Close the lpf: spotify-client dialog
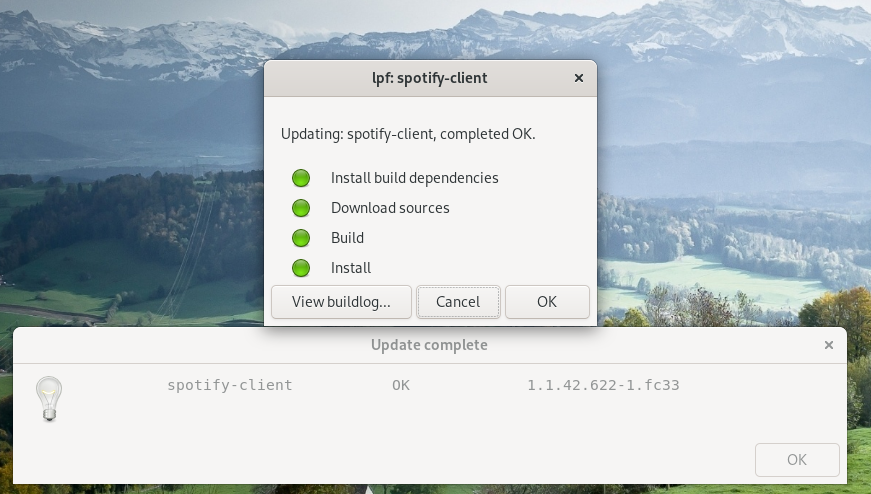The image size is (871, 494). click(x=579, y=77)
